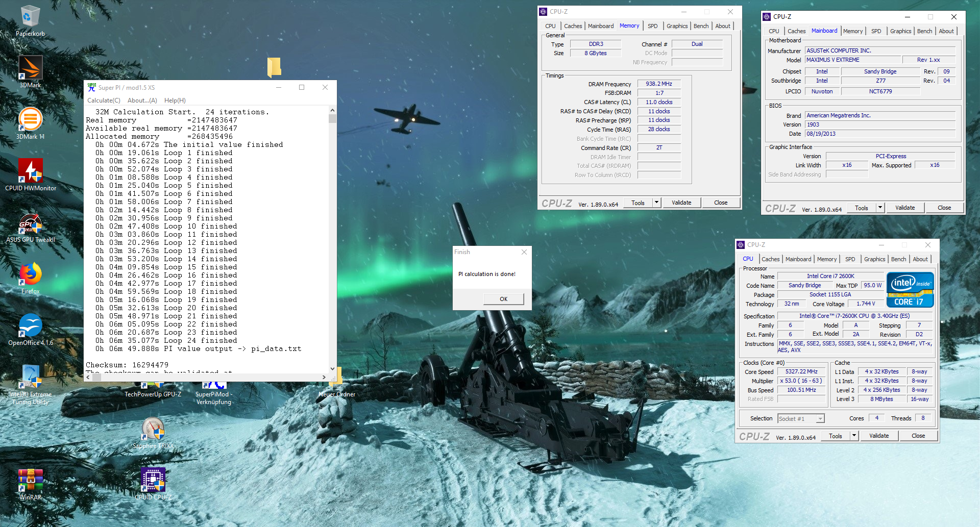The width and height of the screenshot is (980, 527).
Task: Click the CPU-Z Mainboard window title icon
Action: coord(767,17)
